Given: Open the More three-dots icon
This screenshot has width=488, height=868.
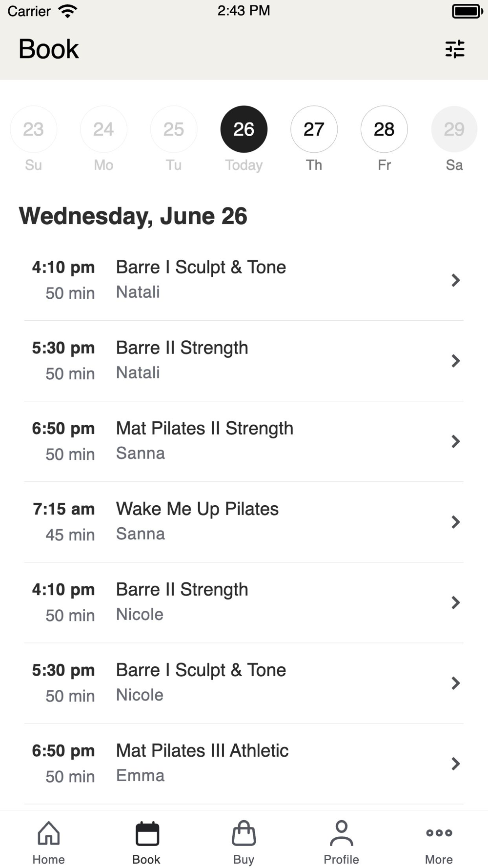Looking at the screenshot, I should coord(439,833).
